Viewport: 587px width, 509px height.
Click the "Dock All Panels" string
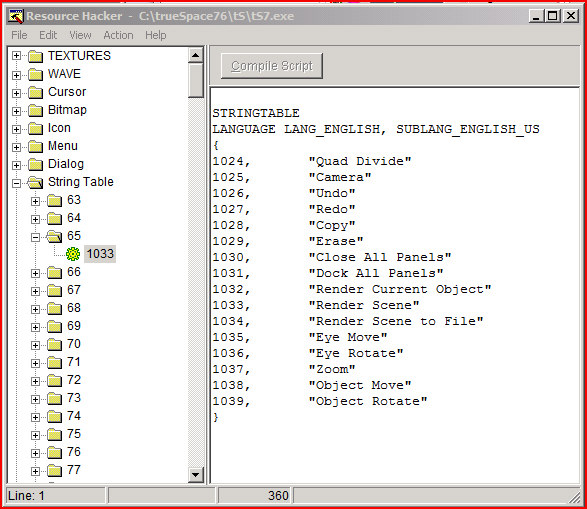[x=376, y=274]
